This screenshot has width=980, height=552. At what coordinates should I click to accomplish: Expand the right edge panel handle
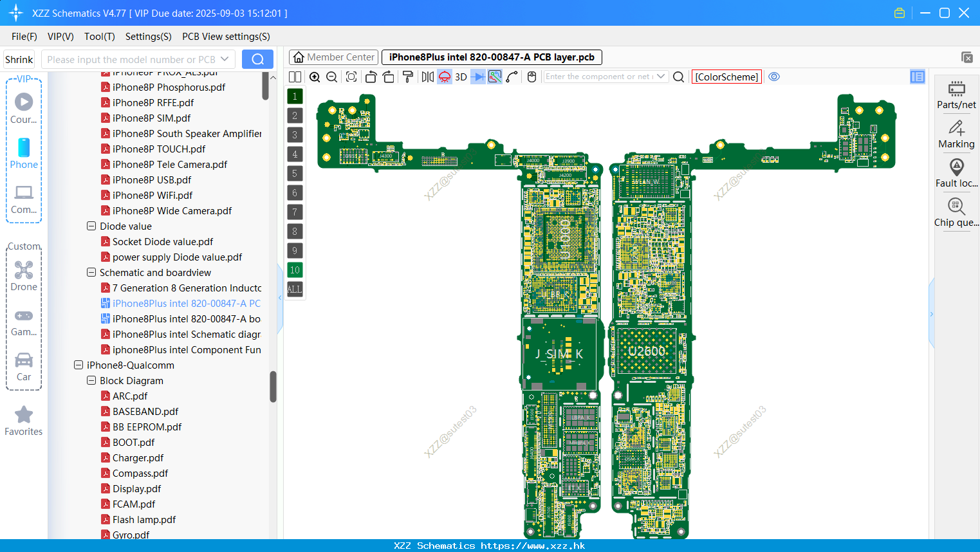(x=931, y=314)
